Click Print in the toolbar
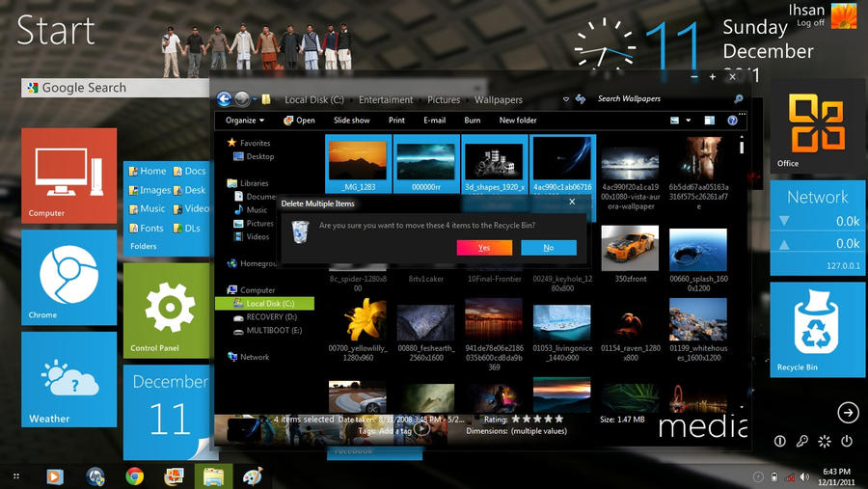Viewport: 868px width, 489px height. pos(396,121)
